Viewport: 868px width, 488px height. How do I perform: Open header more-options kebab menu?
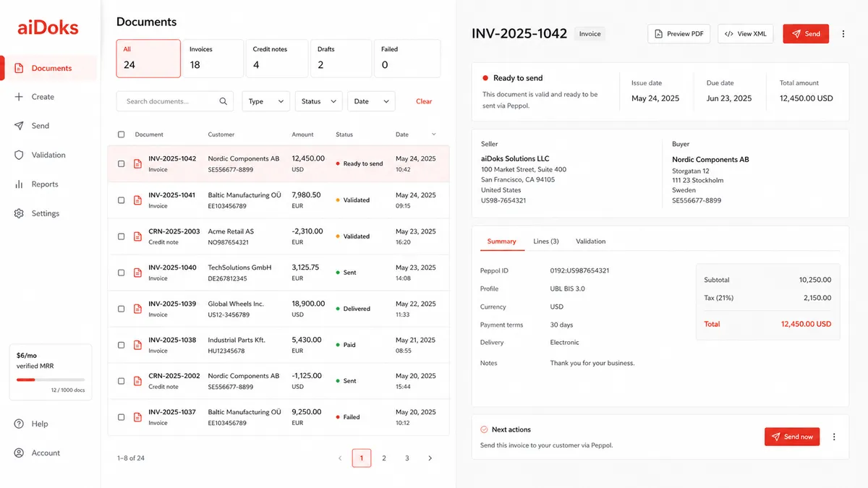tap(843, 34)
